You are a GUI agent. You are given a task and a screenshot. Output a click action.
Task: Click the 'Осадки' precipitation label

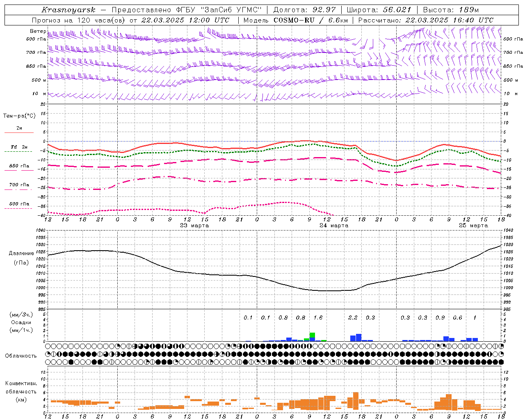point(21,322)
